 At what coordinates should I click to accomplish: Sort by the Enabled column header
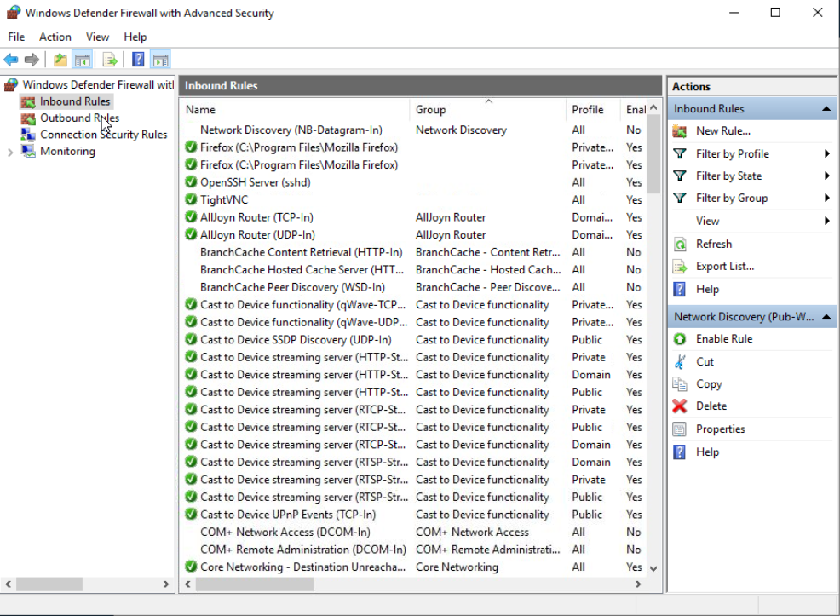(635, 109)
